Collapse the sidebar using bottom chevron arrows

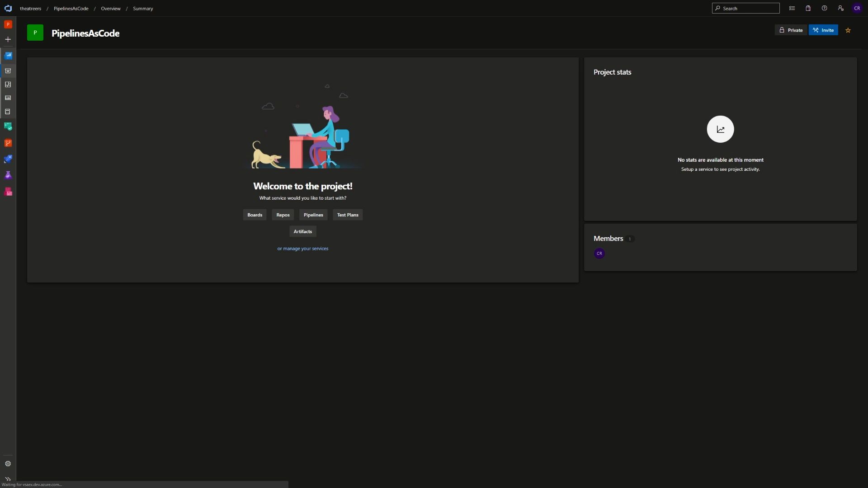[8, 479]
